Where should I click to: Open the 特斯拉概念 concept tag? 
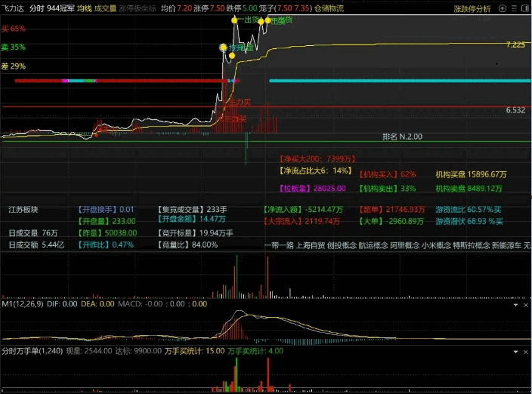click(x=472, y=245)
